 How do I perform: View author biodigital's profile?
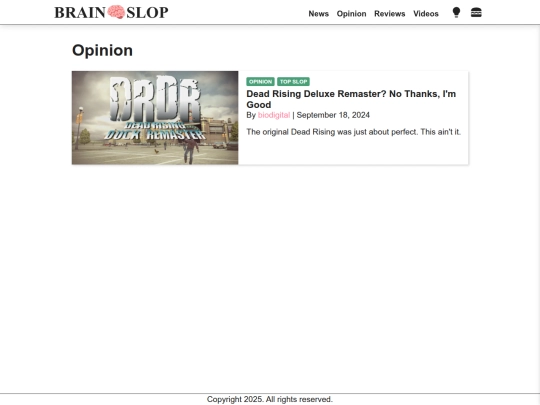274,115
